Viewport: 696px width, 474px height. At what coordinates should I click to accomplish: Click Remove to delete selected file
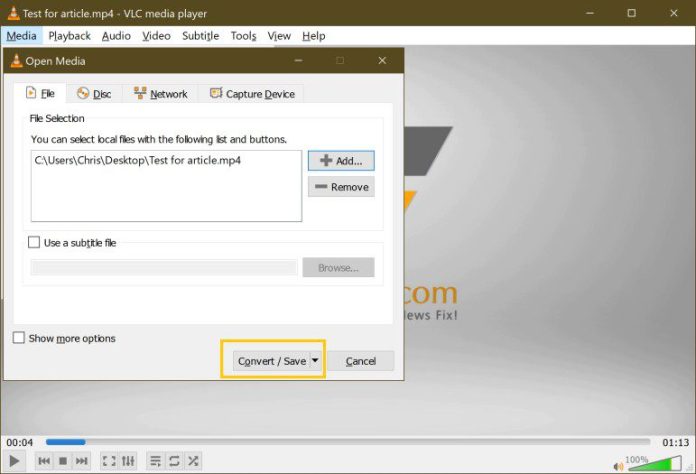tap(341, 187)
